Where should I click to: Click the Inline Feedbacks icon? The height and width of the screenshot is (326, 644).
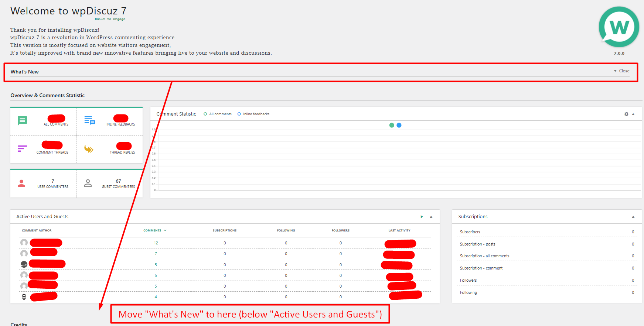coord(89,120)
